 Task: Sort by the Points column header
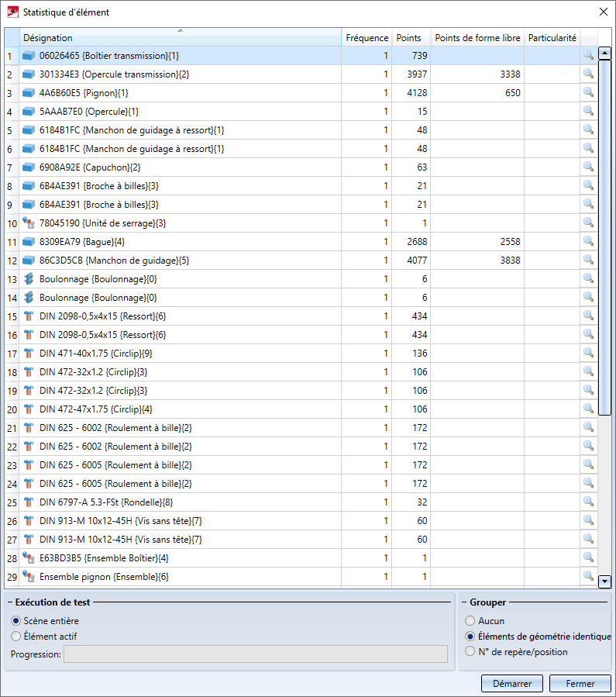point(409,38)
